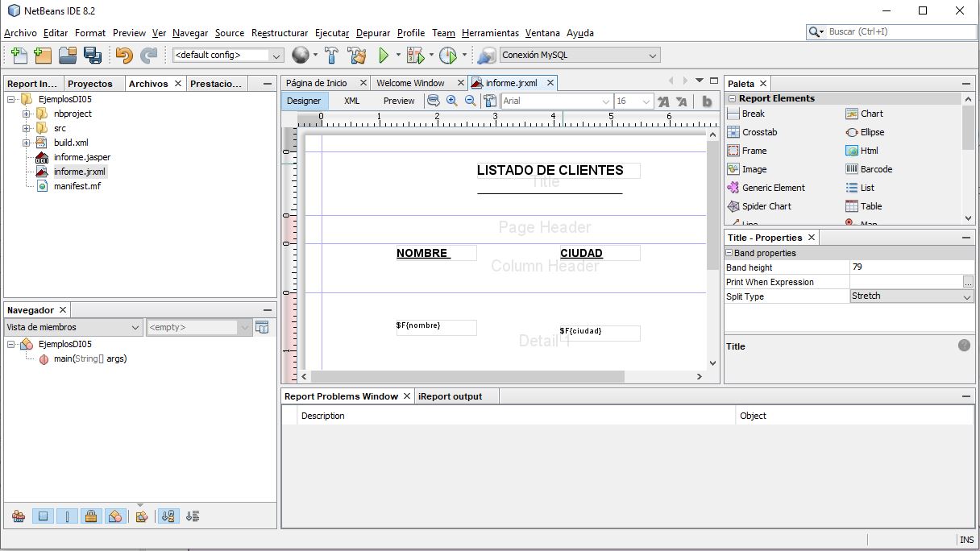Switch to the XML view button
This screenshot has width=980, height=551.
click(351, 101)
